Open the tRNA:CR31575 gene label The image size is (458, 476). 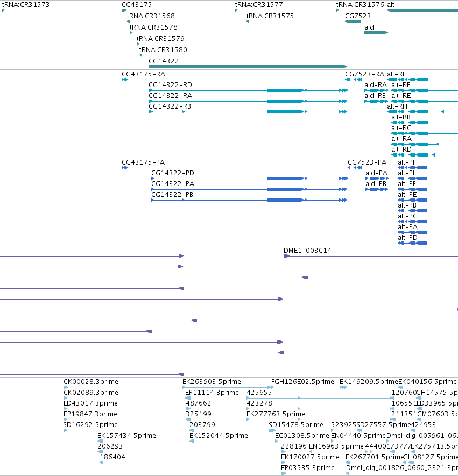click(270, 16)
